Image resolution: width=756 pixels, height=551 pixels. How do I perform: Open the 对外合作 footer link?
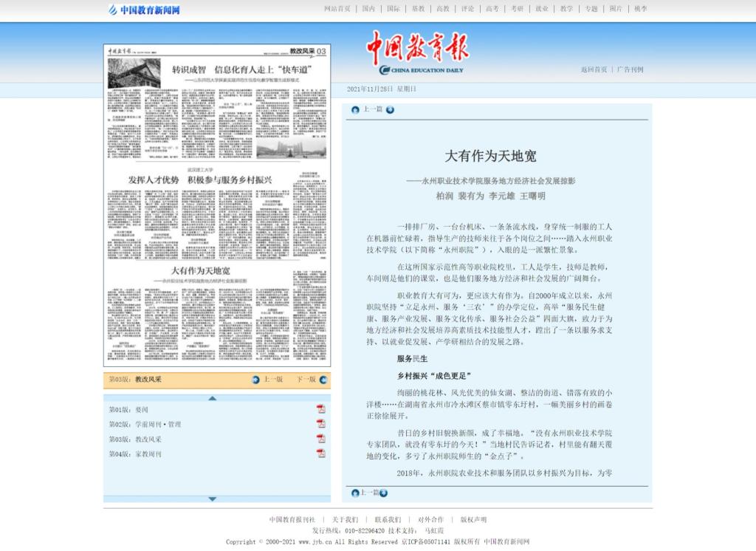click(430, 520)
